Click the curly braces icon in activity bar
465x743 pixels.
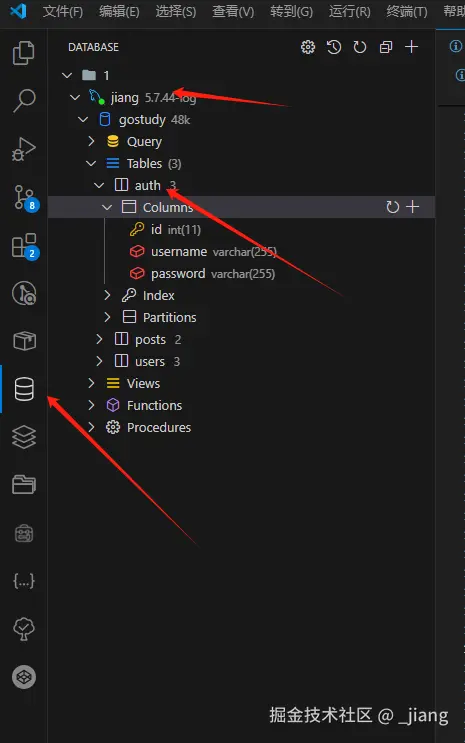pyautogui.click(x=24, y=581)
